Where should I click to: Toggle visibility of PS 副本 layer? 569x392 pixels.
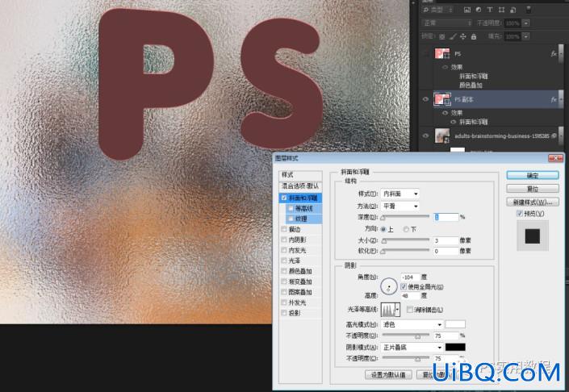click(x=425, y=99)
